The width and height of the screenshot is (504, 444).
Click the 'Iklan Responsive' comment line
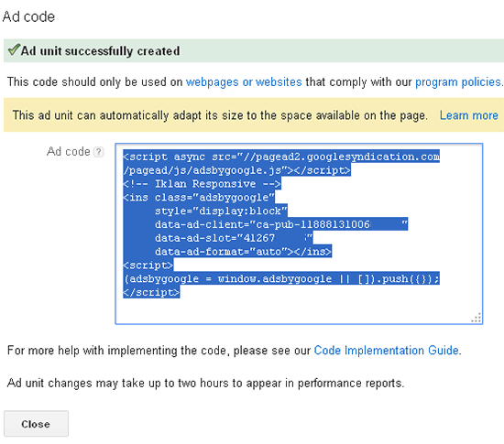[203, 184]
